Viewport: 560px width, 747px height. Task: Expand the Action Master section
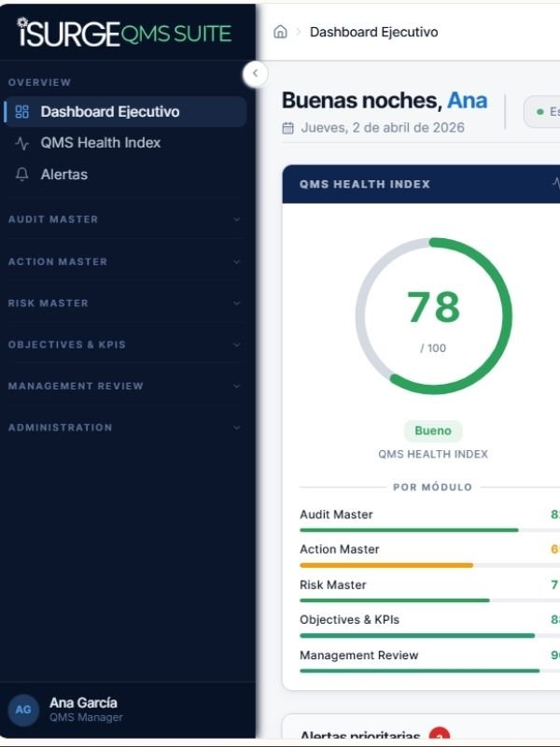[124, 261]
